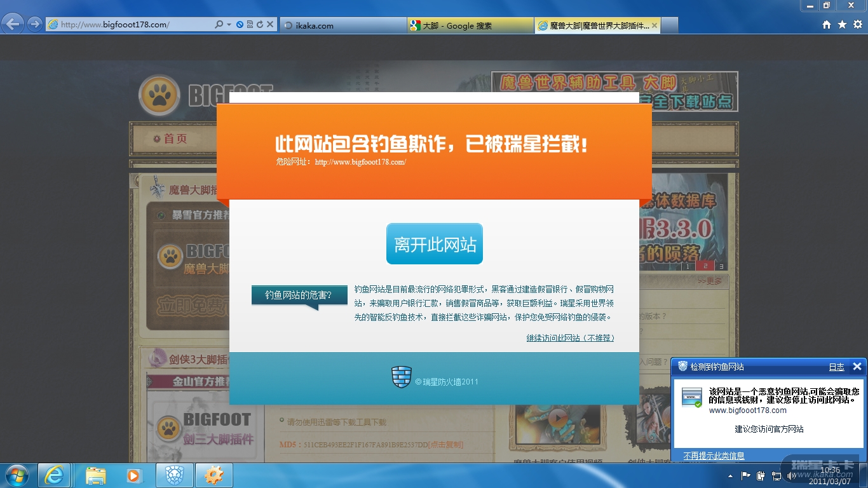Viewport: 868px width, 488px height.
Task: Click the blue blocked-content icon in address bar
Action: pos(240,25)
